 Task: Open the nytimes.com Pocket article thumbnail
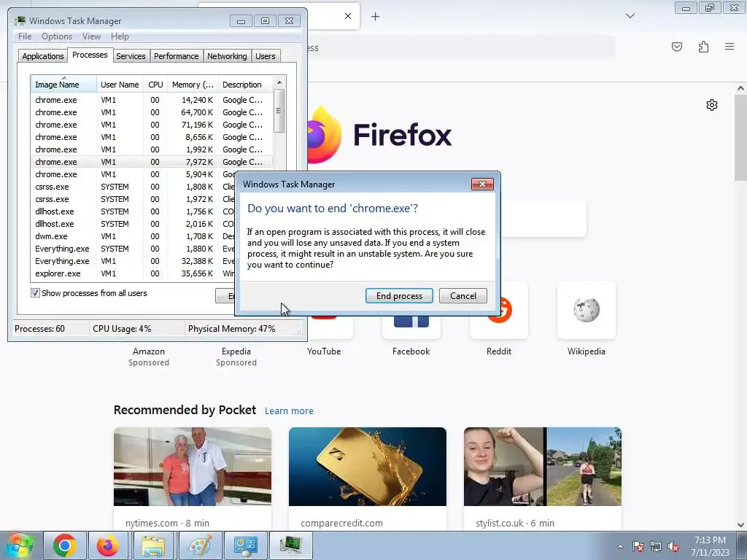pos(193,467)
